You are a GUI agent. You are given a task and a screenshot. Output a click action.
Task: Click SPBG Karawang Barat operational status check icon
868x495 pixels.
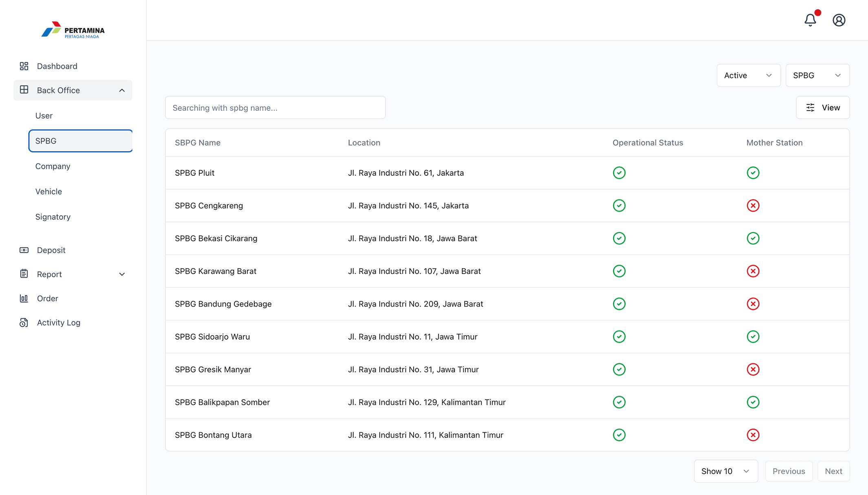pyautogui.click(x=619, y=271)
